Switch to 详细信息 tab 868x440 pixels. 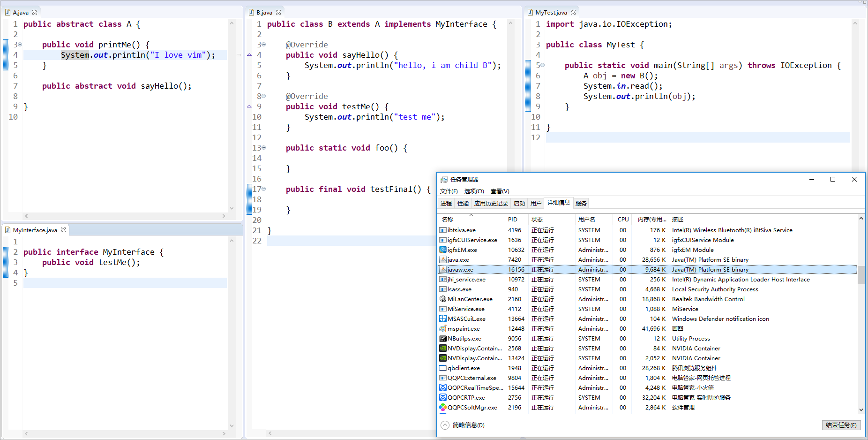pyautogui.click(x=558, y=203)
